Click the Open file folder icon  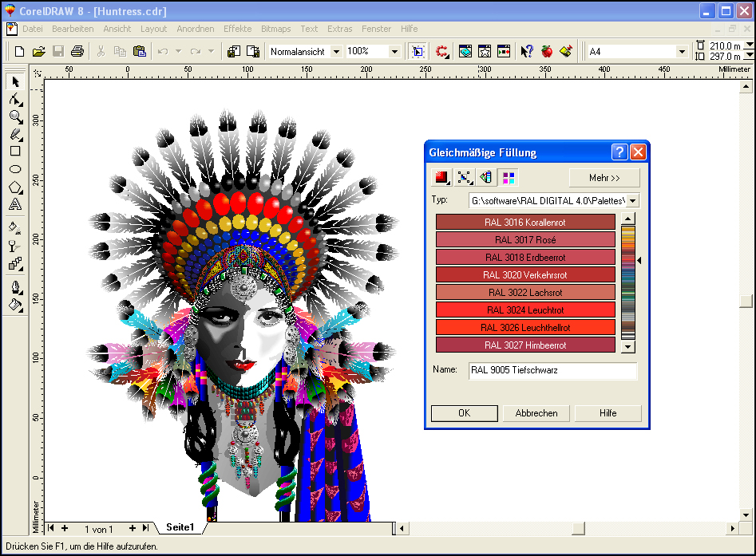point(38,51)
